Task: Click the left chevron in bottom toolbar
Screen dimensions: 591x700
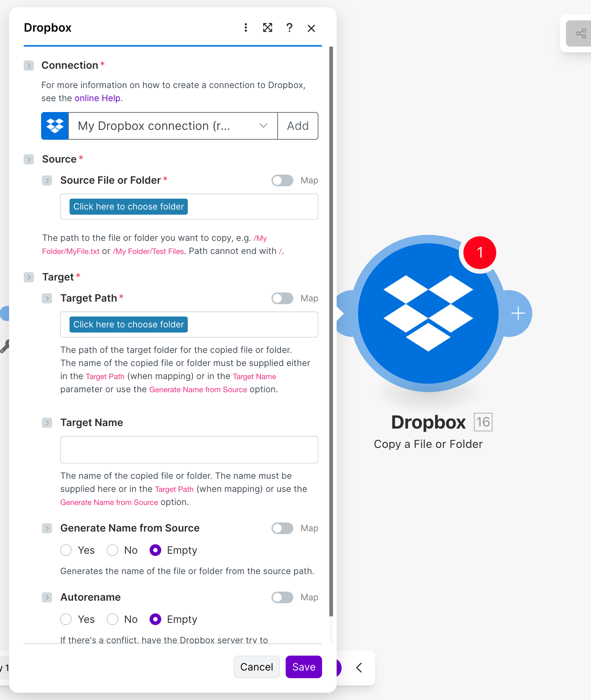Action: tap(359, 668)
